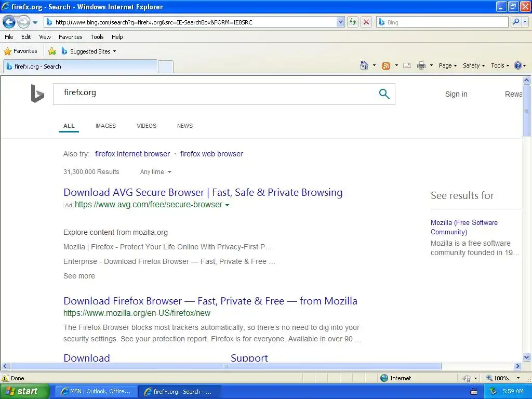Click the teal search magnifier on Bing page
This screenshot has height=399, width=532.
click(x=384, y=94)
